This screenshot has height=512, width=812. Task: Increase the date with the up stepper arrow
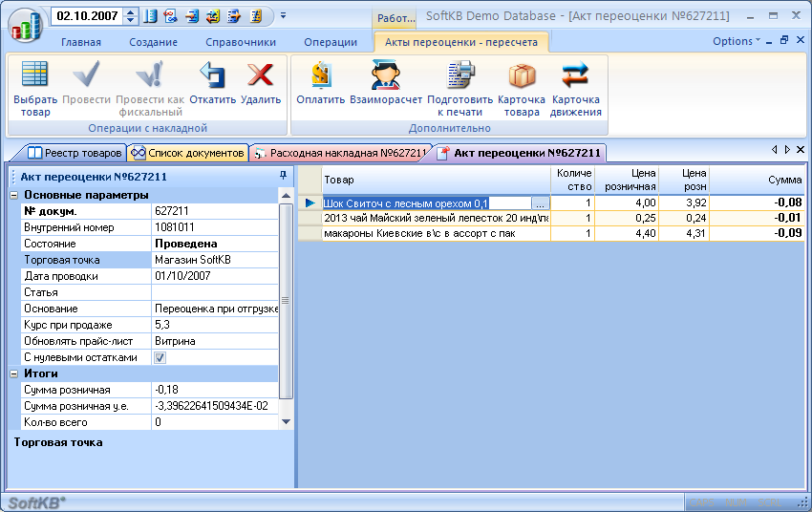[x=131, y=11]
